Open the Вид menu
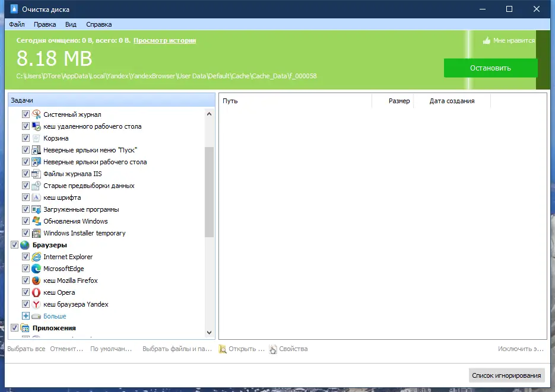 pos(71,24)
